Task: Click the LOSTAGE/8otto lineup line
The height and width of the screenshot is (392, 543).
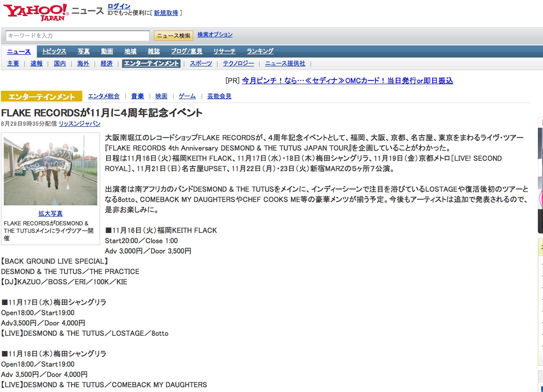Action: 85,334
